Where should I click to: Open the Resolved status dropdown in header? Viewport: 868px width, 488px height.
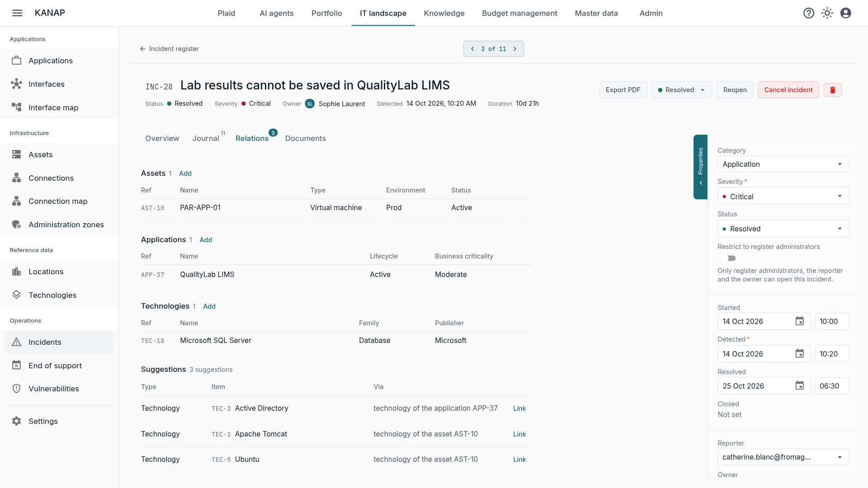coord(681,90)
